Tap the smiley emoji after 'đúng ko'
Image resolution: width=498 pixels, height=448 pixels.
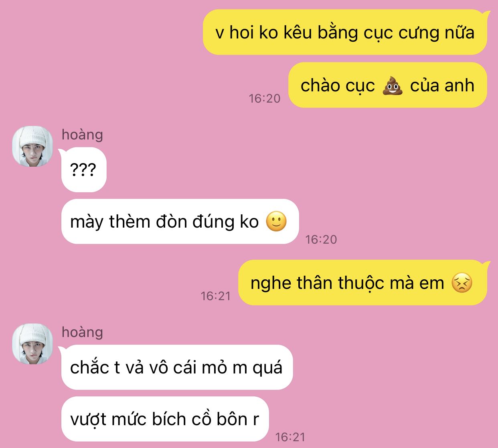(277, 221)
